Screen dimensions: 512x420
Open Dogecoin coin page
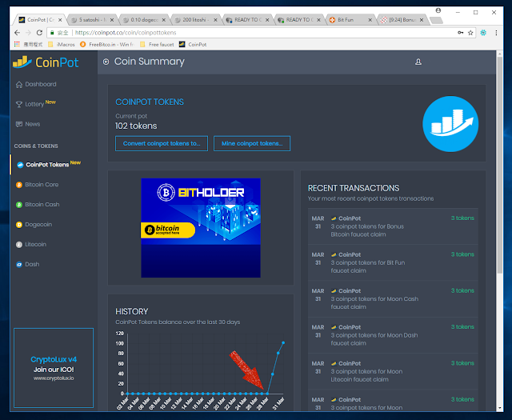(34, 224)
